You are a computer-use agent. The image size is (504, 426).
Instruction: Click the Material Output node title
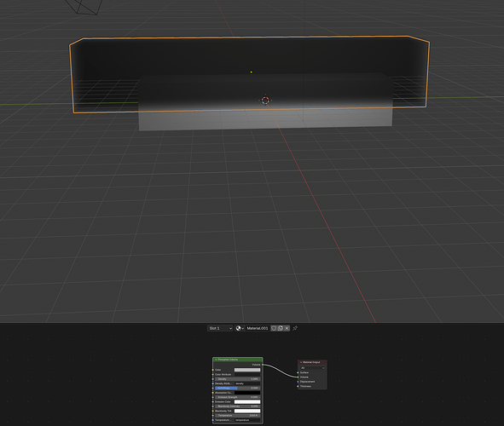coord(311,362)
